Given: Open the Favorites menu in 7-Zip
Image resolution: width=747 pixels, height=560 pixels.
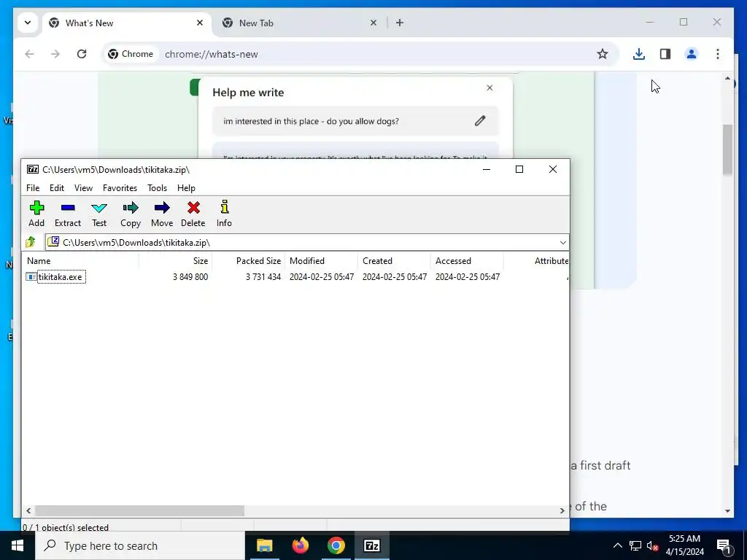Looking at the screenshot, I should point(120,188).
